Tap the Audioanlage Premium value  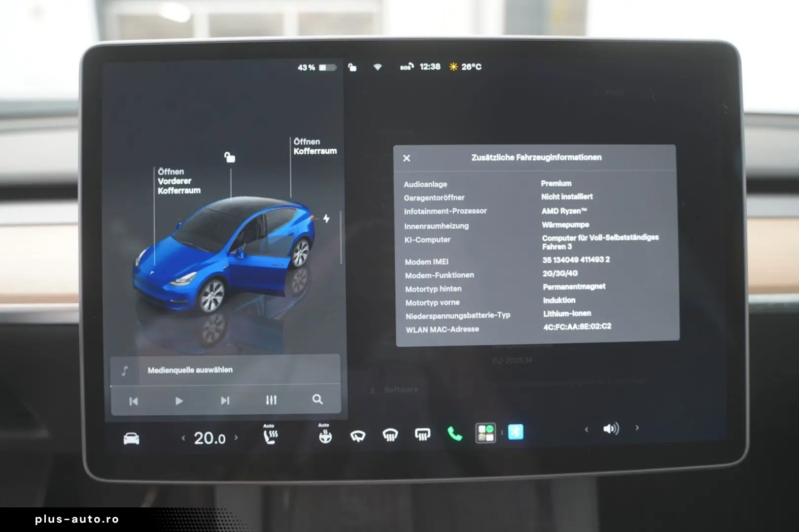tap(556, 183)
